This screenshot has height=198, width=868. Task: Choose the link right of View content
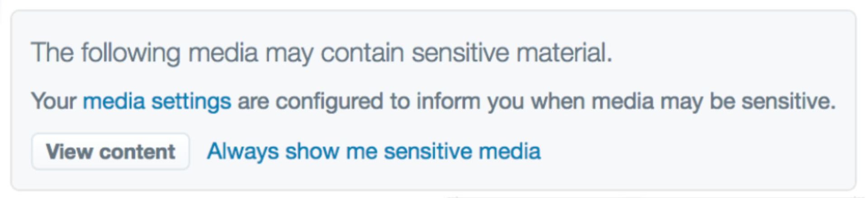(x=373, y=151)
